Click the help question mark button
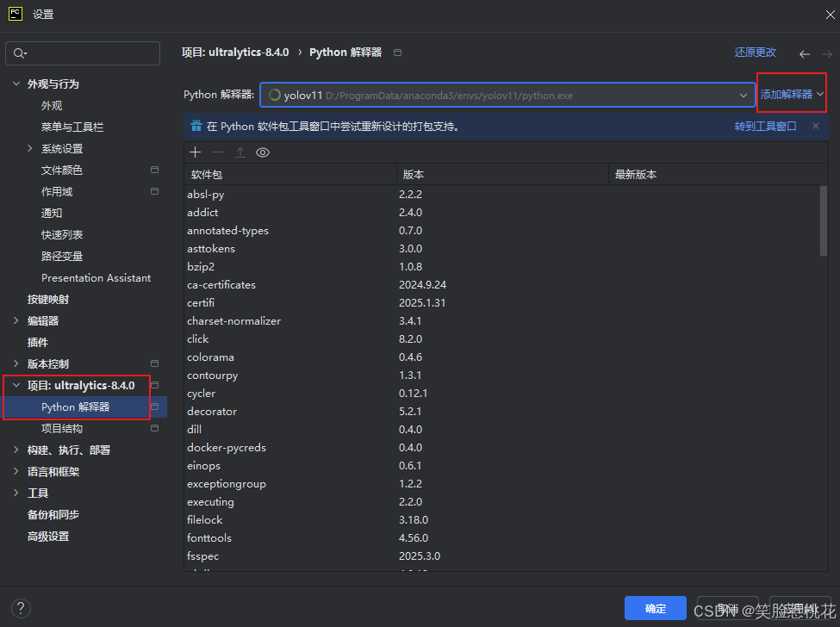Viewport: 840px width, 627px height. click(x=21, y=608)
